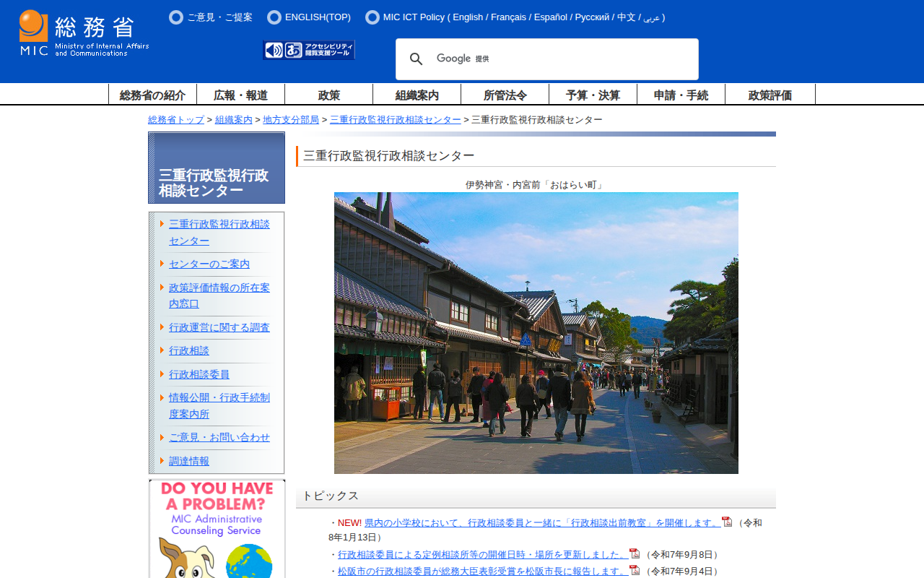The width and height of the screenshot is (924, 578).
Task: Click 総務省トップ breadcrumb link
Action: [x=176, y=120]
